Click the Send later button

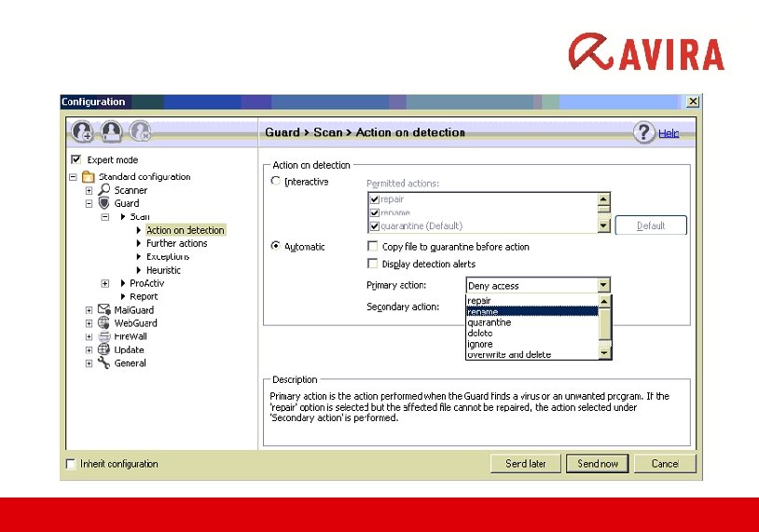click(526, 463)
